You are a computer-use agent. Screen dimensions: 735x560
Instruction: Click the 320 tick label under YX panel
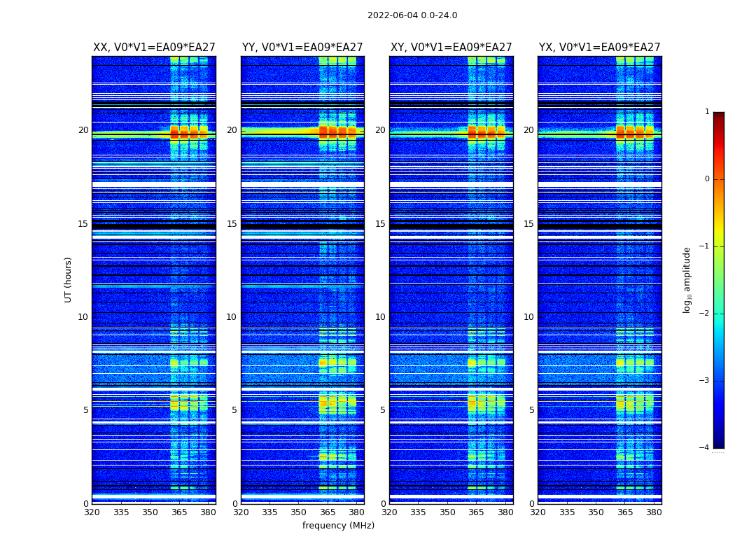[538, 512]
